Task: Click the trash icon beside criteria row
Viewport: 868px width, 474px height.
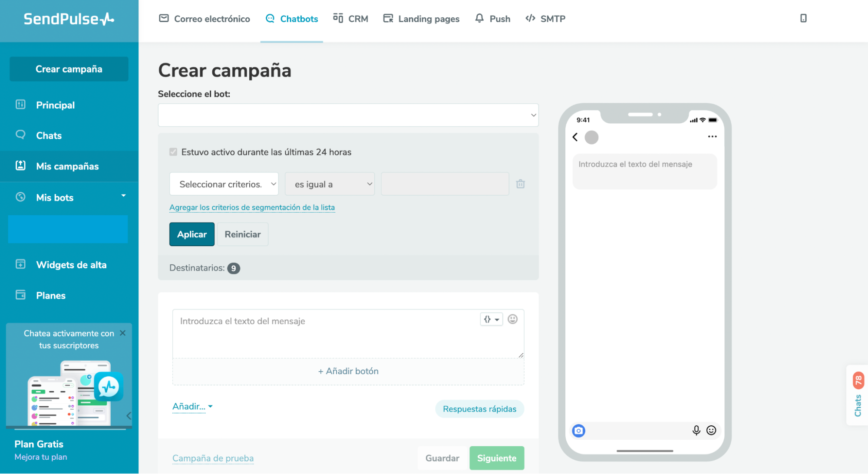Action: 520,184
